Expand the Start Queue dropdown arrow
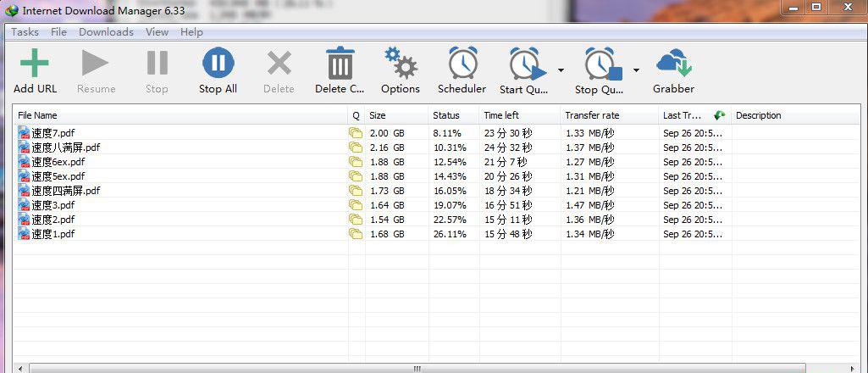 [x=561, y=70]
